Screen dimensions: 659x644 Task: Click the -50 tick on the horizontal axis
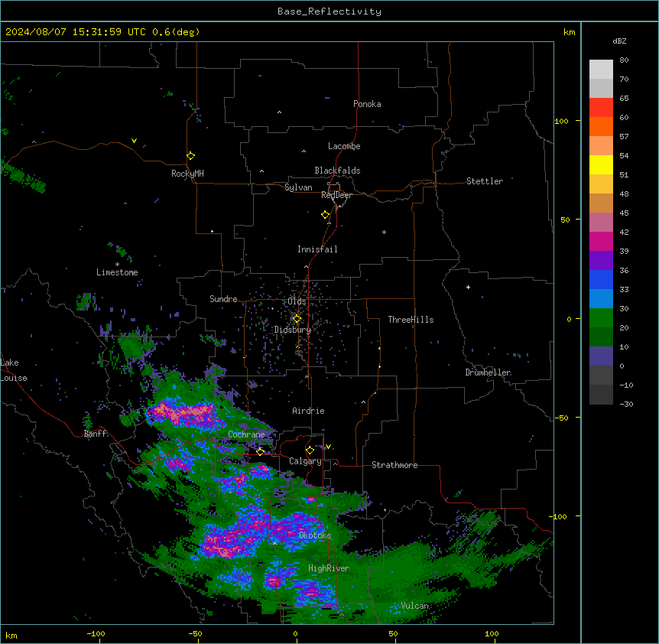click(x=195, y=633)
